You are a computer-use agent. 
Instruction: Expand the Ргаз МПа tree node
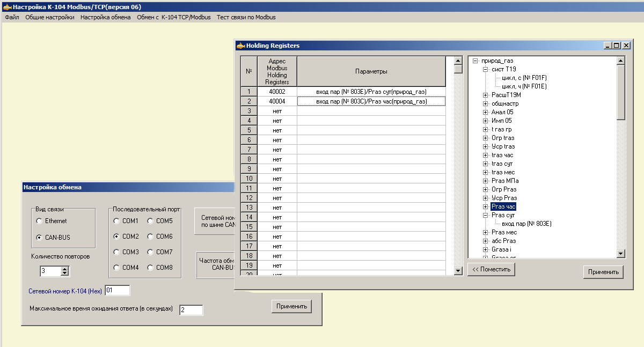click(x=485, y=181)
